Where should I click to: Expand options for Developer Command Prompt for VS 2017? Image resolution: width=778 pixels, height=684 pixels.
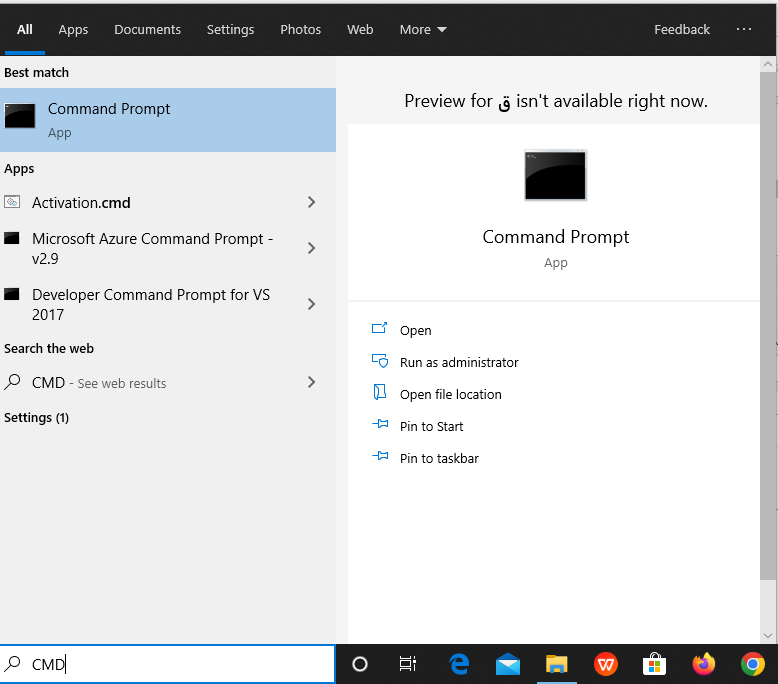pos(311,304)
